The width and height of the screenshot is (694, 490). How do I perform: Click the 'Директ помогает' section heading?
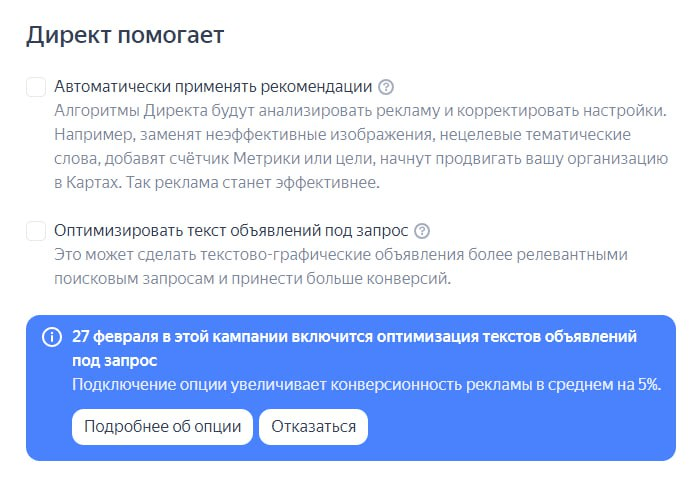(x=125, y=35)
